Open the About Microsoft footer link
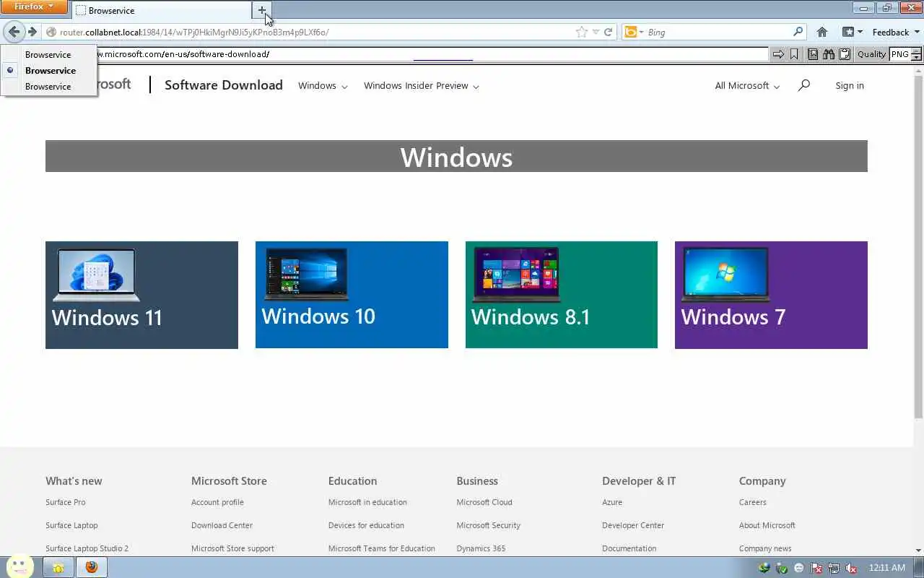 (x=767, y=525)
